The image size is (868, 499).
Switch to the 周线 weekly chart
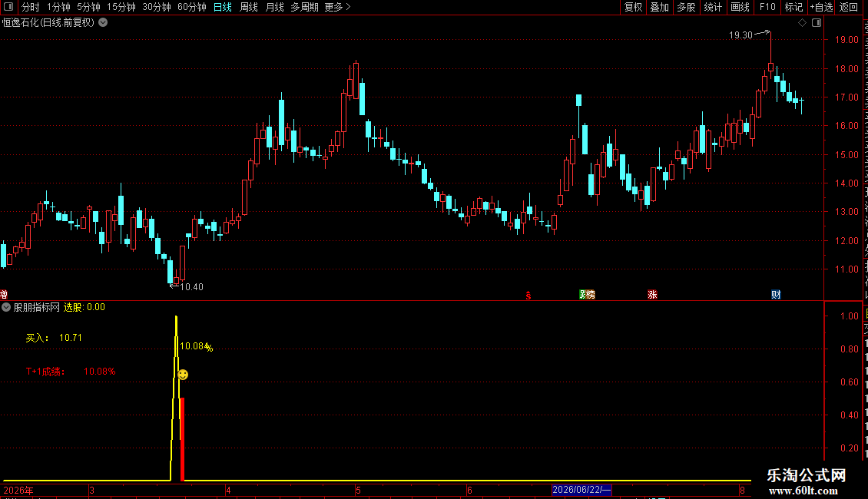pos(249,7)
